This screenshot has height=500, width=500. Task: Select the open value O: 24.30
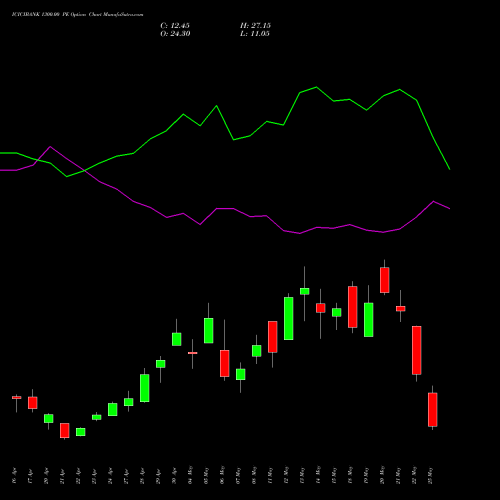click(x=175, y=34)
